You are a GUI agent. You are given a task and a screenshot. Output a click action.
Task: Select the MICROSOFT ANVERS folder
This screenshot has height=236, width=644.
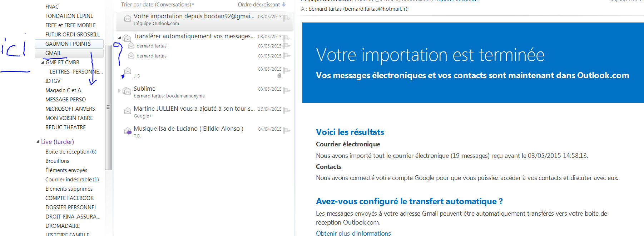70,109
